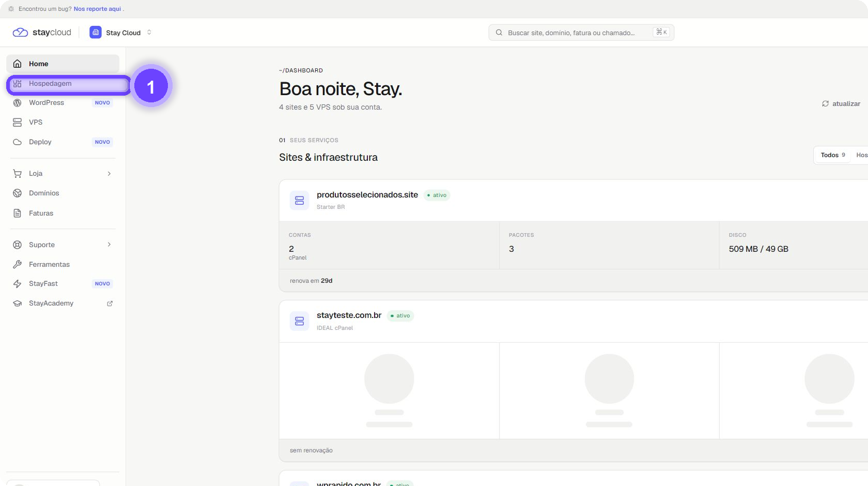Click the StayFast lightning icon
The height and width of the screenshot is (486, 868).
[x=18, y=283]
